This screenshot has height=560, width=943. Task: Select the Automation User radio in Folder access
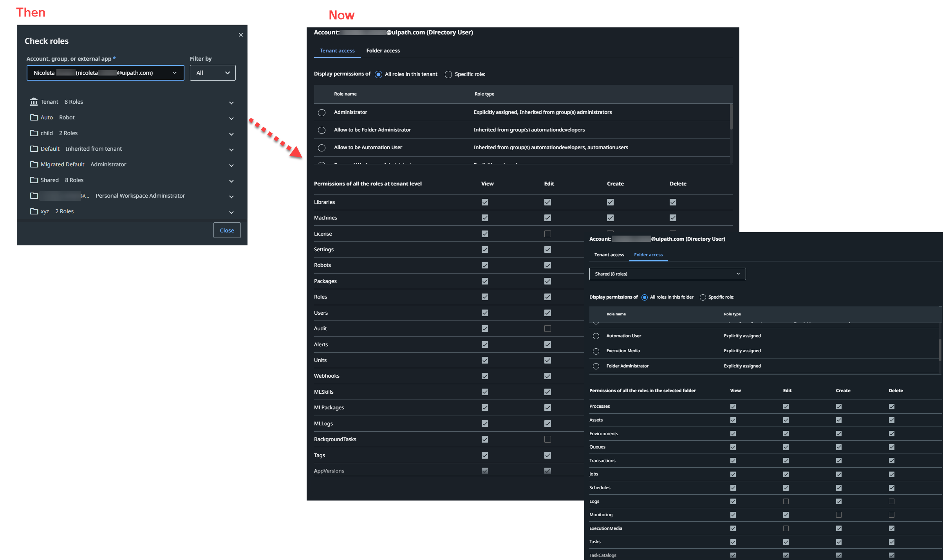tap(596, 336)
